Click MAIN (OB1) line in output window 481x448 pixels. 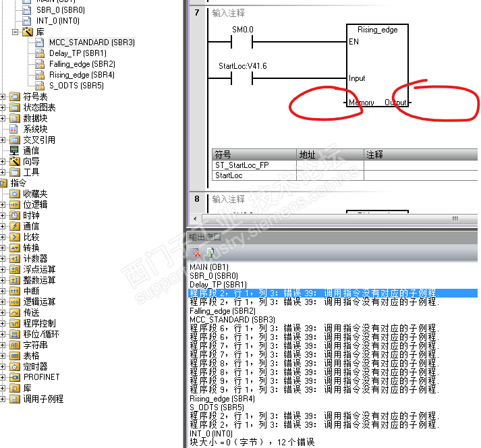[209, 267]
